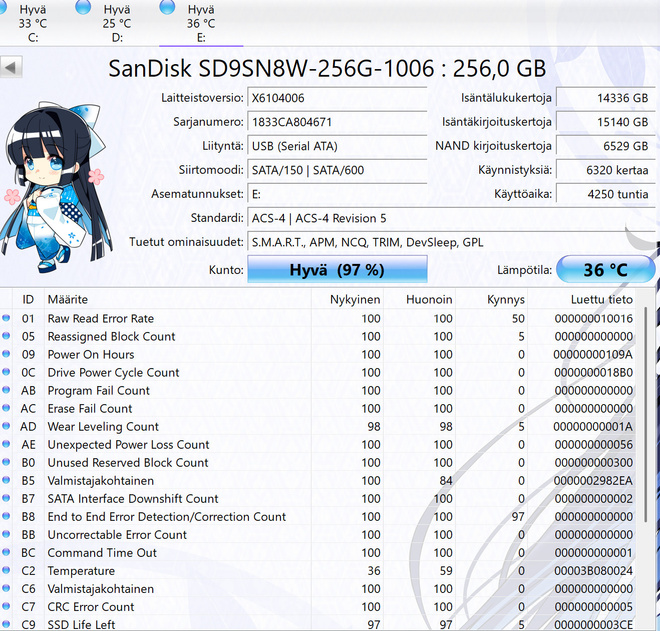Select the D: drive tab

pyautogui.click(x=117, y=23)
